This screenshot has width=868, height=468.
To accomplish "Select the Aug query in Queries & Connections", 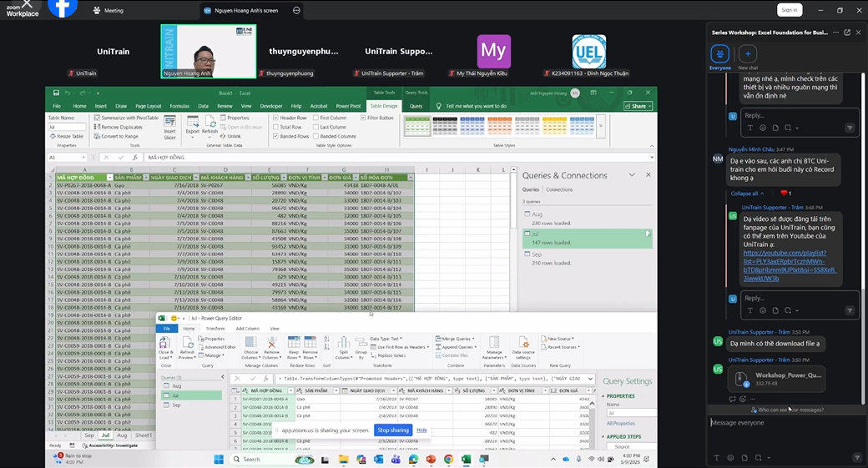I will [x=587, y=218].
